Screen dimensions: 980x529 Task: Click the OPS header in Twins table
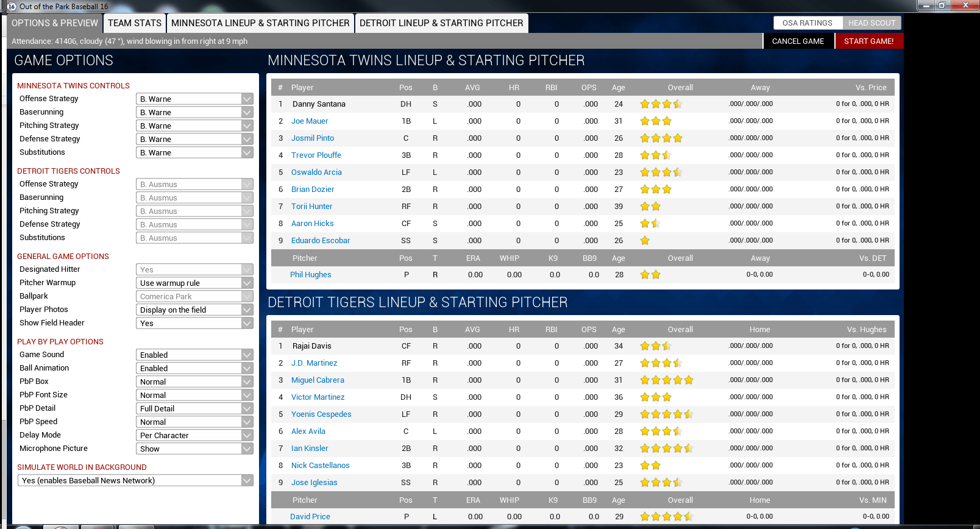coord(589,88)
